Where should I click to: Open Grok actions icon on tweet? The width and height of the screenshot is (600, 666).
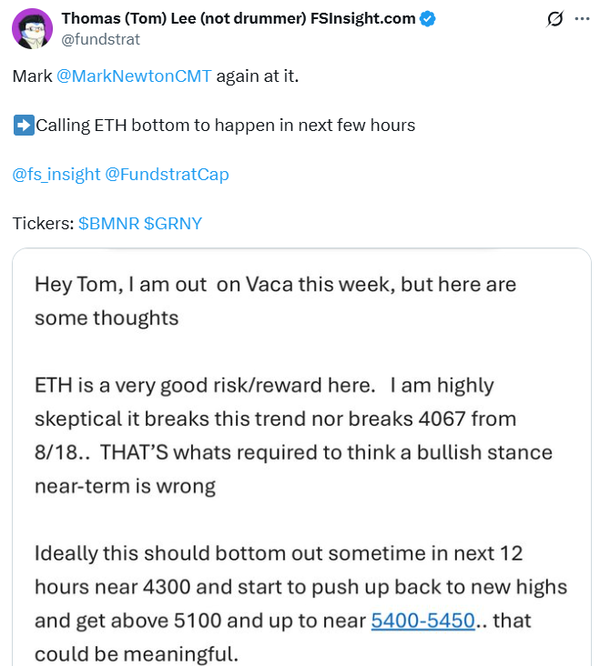555,19
